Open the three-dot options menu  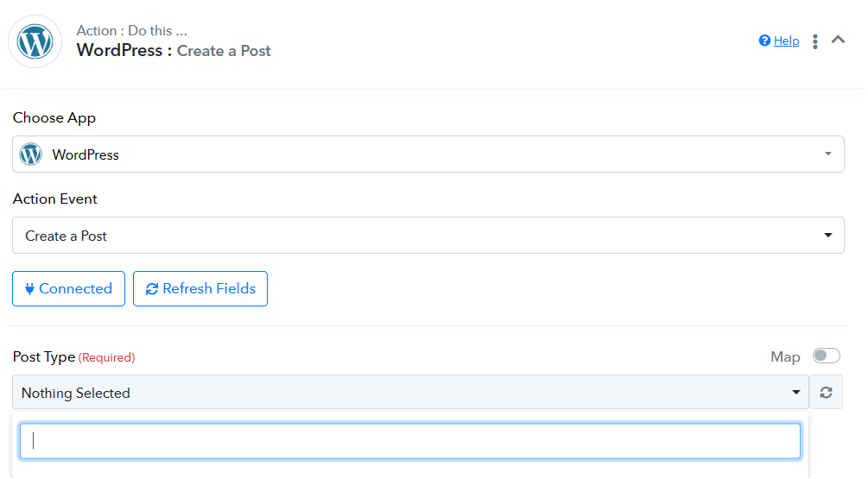[x=814, y=41]
